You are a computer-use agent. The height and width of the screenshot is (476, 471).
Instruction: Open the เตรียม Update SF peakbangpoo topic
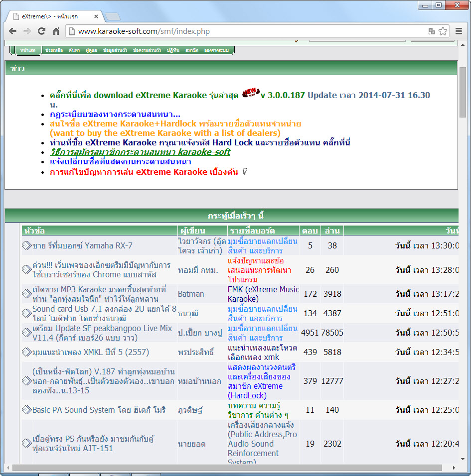tap(102, 333)
